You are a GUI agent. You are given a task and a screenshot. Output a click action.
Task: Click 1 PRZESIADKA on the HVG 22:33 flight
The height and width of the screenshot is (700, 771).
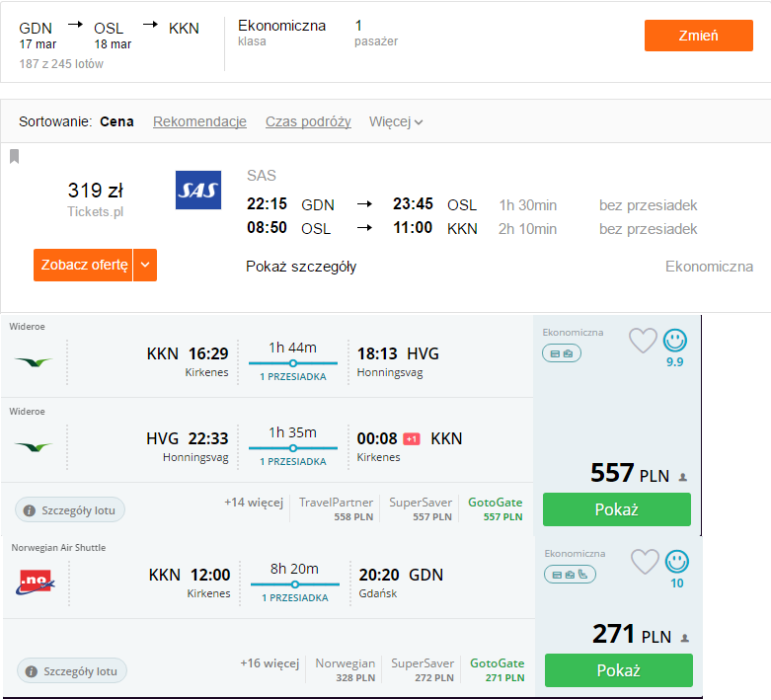pyautogui.click(x=293, y=461)
